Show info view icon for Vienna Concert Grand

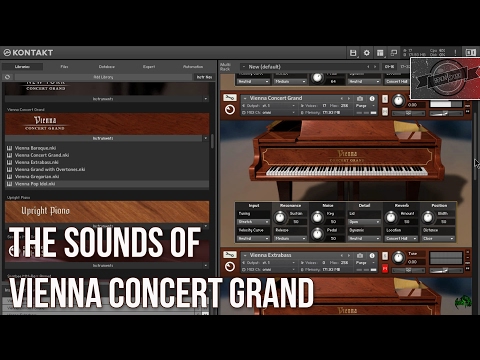coord(372,99)
